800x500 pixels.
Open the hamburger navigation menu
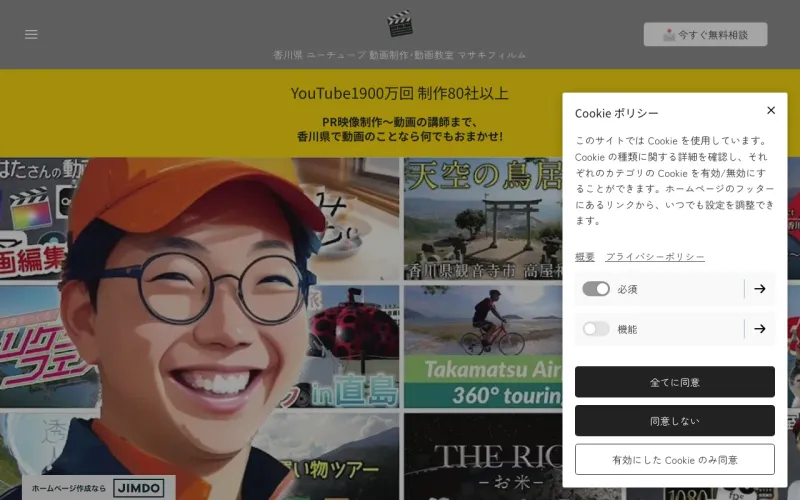pos(31,34)
